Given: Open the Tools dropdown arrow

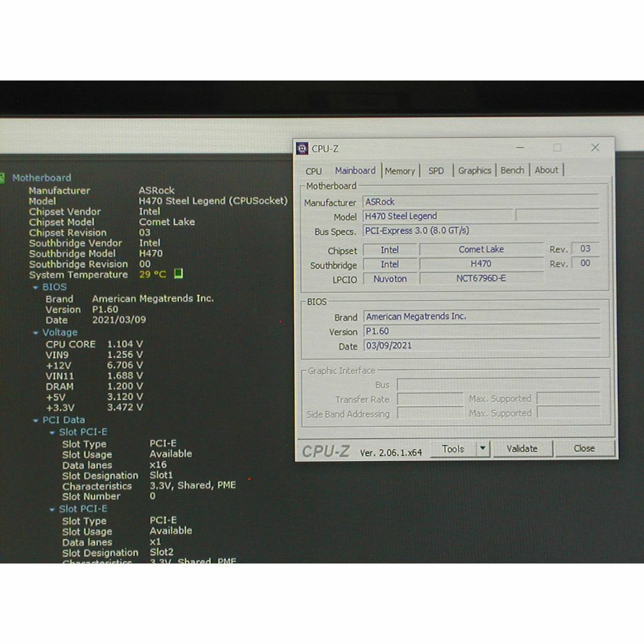Looking at the screenshot, I should coord(483,448).
